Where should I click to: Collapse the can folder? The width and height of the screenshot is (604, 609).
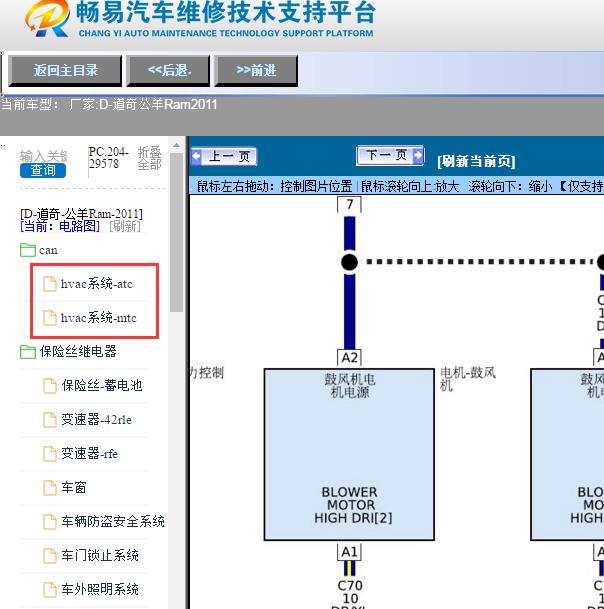(x=48, y=250)
